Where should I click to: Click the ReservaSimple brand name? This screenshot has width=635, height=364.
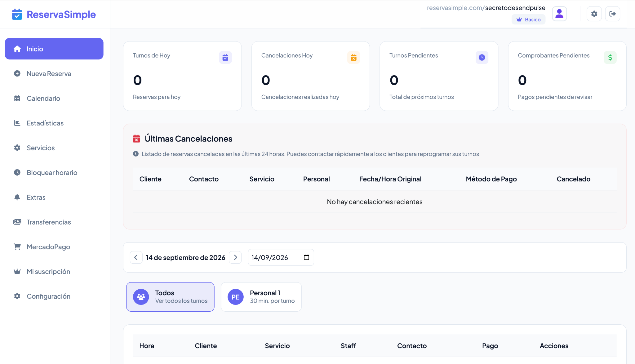61,14
